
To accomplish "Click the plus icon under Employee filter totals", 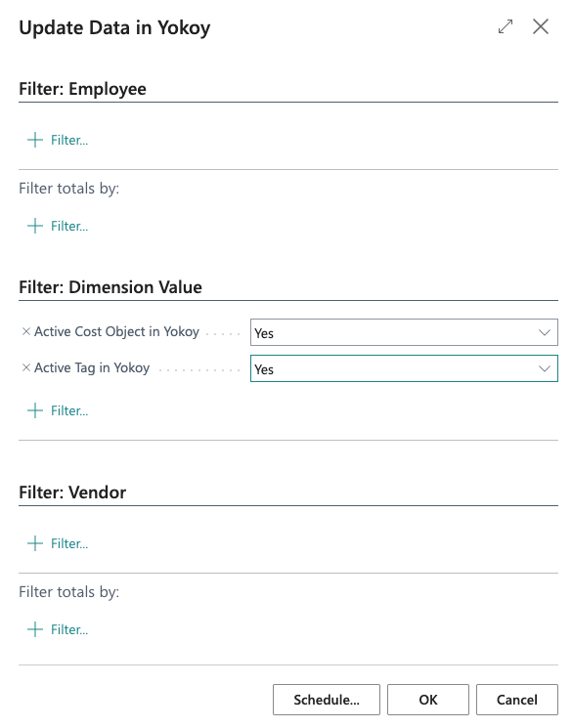I will [35, 226].
